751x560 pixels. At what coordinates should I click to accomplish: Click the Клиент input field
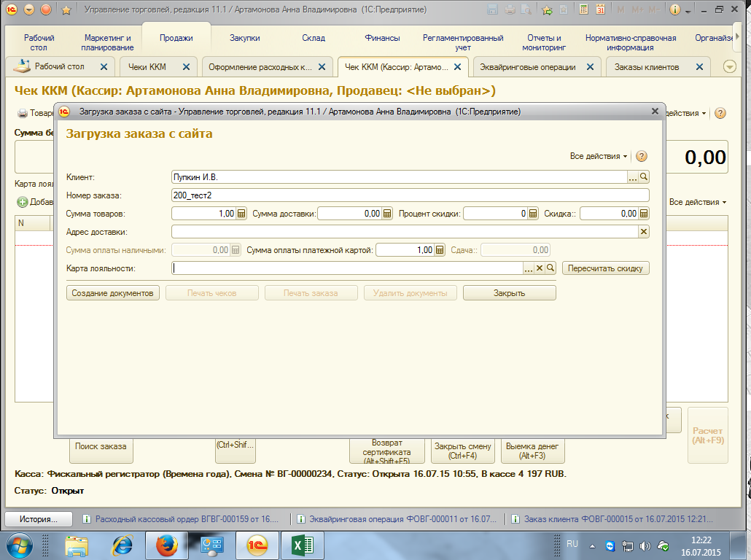(399, 177)
